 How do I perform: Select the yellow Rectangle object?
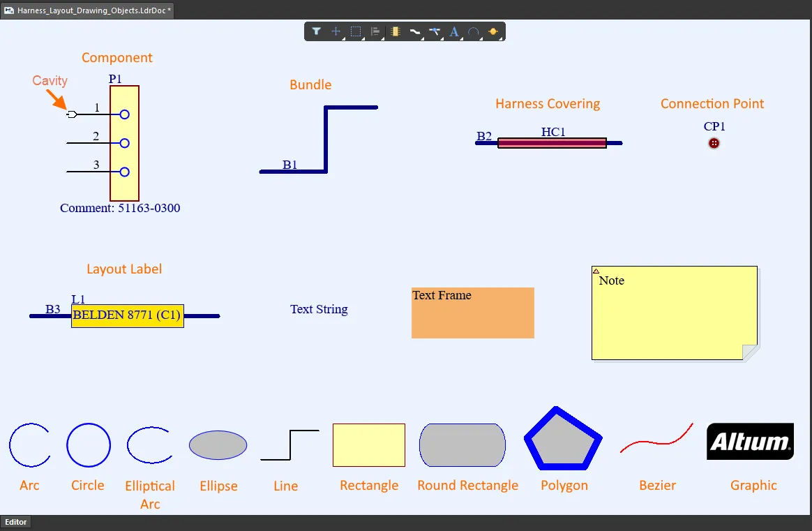(x=369, y=445)
